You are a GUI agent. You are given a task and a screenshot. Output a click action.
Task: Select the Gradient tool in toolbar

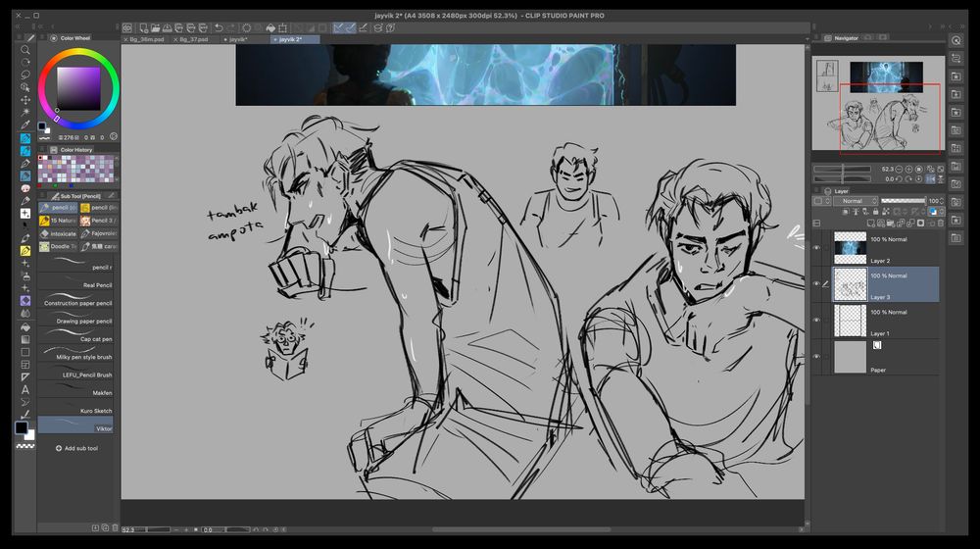click(x=25, y=339)
